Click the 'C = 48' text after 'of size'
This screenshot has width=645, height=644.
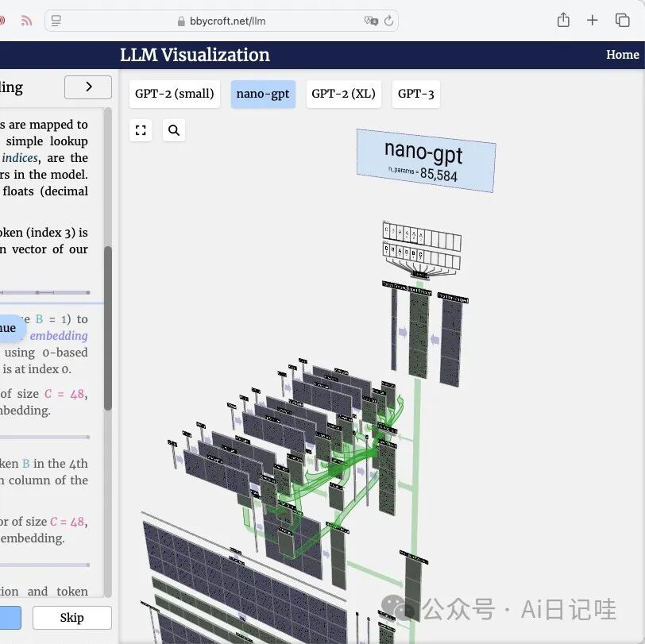click(x=65, y=394)
